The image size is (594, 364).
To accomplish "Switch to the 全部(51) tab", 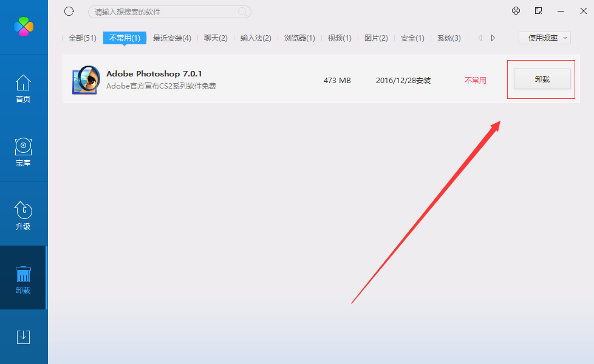I will pos(81,38).
